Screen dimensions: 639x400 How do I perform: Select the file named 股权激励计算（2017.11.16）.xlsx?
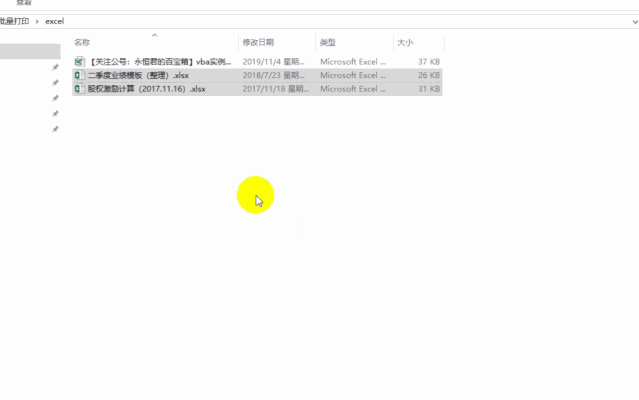point(146,89)
